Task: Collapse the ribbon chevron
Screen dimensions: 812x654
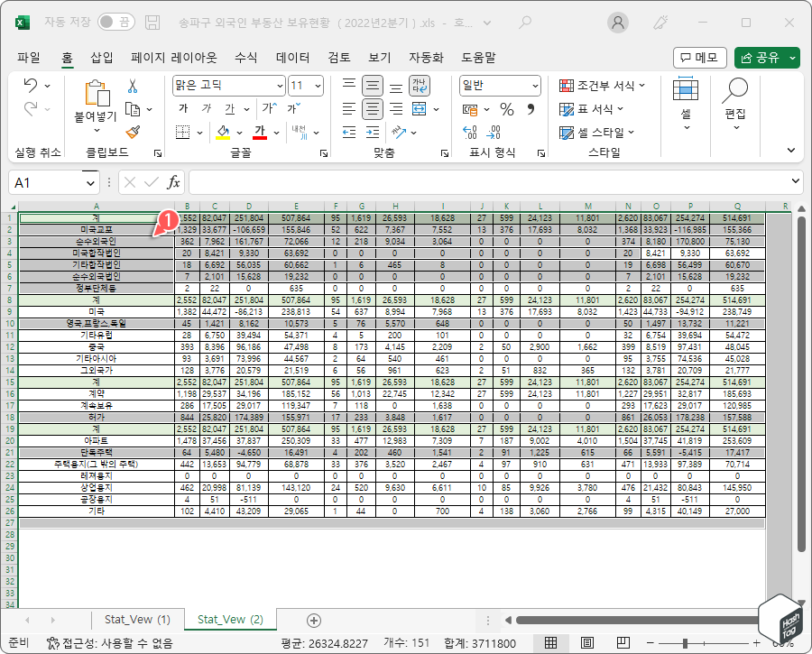Action: point(790,150)
